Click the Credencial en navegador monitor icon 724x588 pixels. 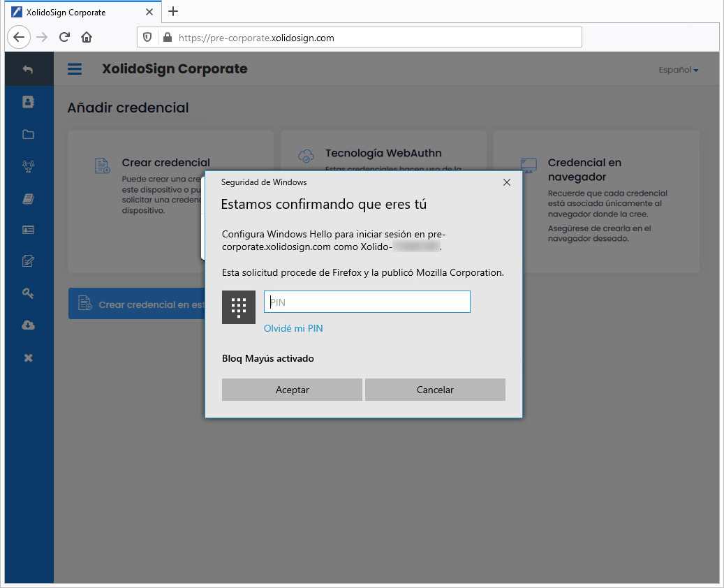(x=529, y=166)
